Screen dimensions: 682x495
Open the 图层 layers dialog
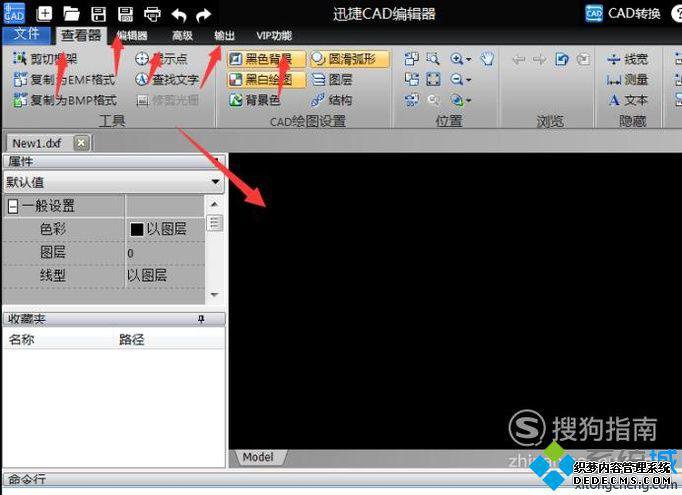[332, 80]
